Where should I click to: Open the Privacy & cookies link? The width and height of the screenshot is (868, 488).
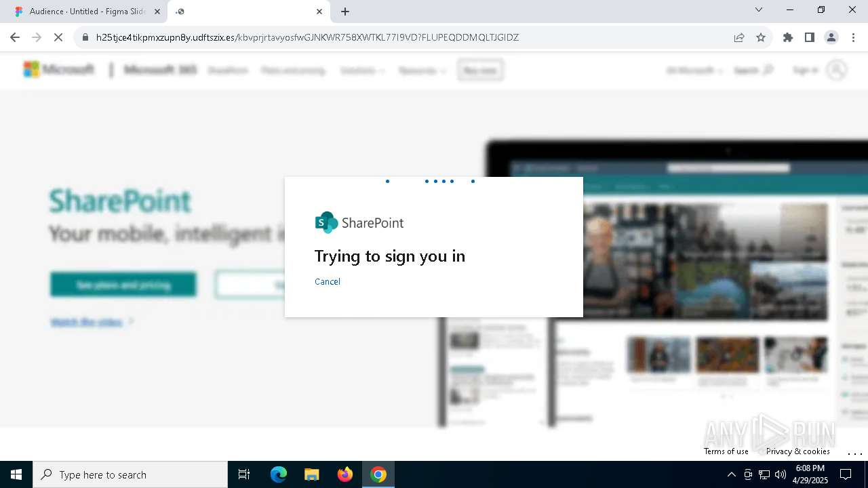(798, 451)
